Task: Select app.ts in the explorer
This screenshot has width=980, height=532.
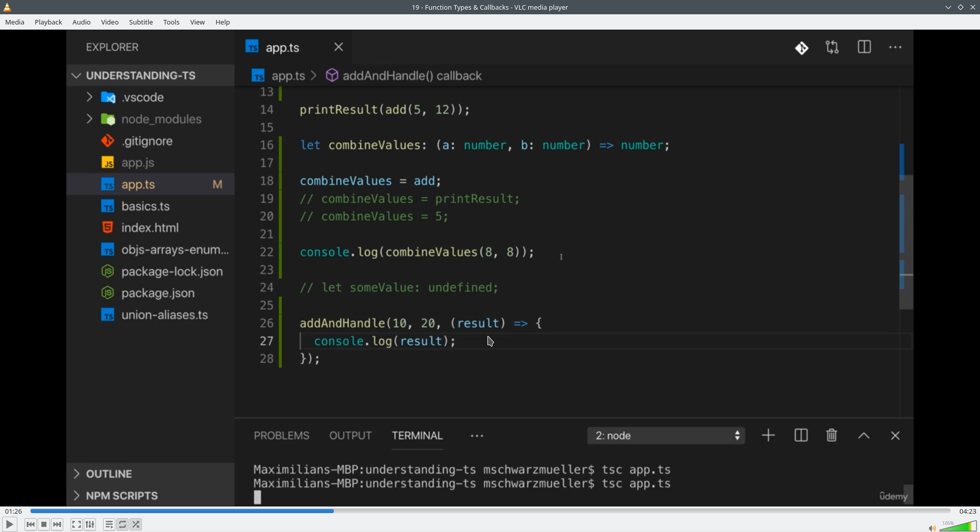Action: (x=151, y=184)
